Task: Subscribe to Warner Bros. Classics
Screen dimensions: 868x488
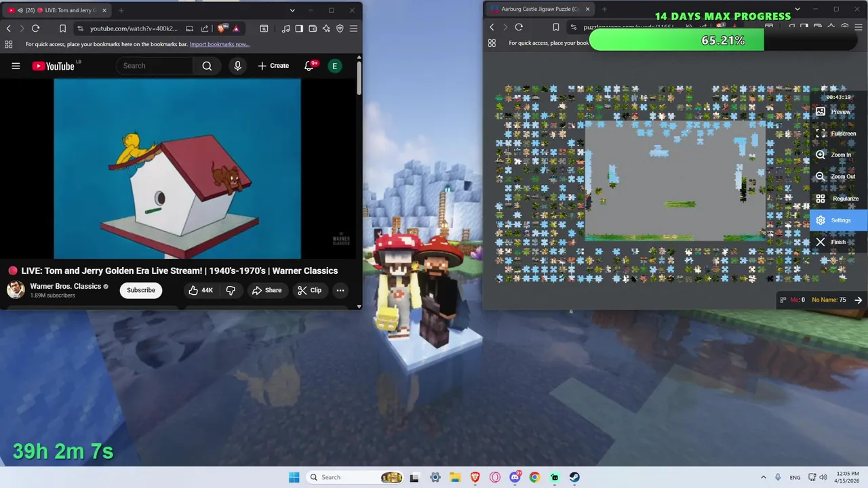Action: (x=141, y=290)
